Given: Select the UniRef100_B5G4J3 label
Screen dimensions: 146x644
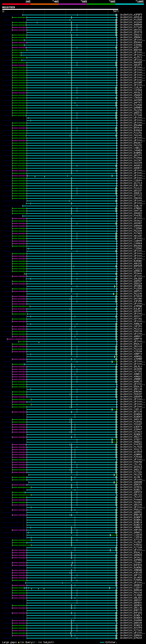Looking at the screenshot, I should click(131, 344).
